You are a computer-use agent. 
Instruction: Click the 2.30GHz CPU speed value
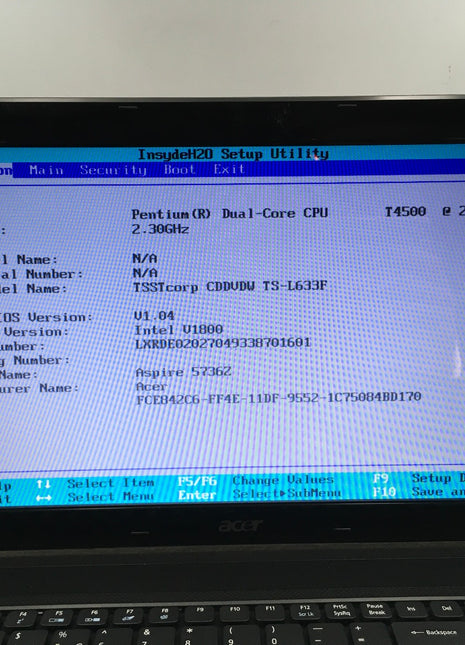click(x=160, y=229)
